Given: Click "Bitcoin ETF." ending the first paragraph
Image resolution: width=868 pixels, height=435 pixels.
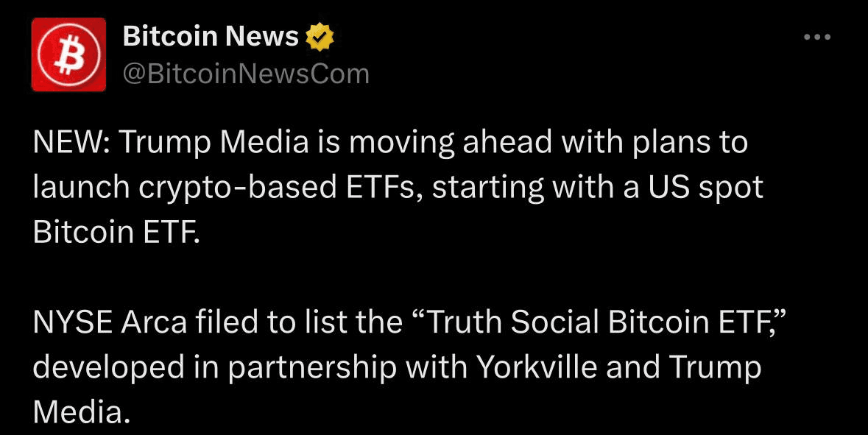Looking at the screenshot, I should point(116,233).
